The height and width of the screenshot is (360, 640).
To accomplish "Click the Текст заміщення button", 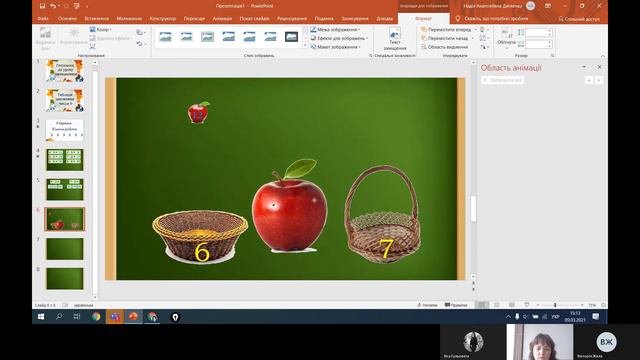I will coord(395,39).
